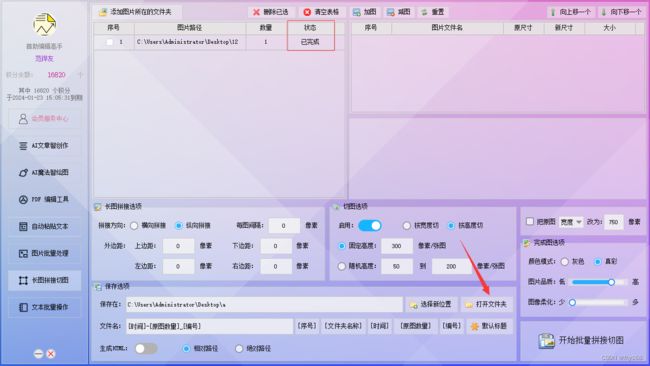Click the 已完成 status cell

310,42
